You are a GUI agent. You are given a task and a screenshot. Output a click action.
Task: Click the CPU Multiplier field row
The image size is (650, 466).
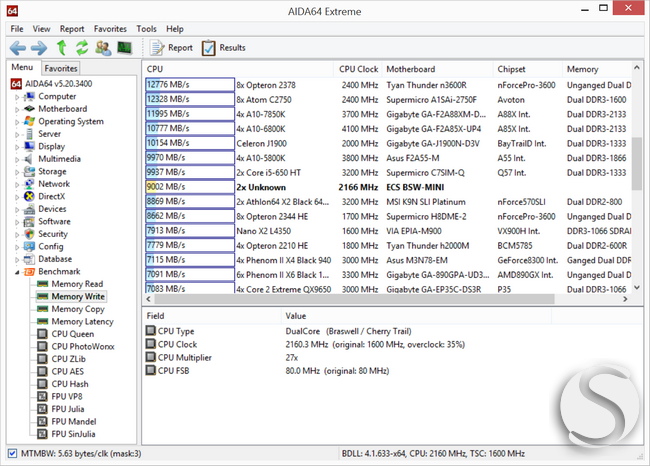348,357
